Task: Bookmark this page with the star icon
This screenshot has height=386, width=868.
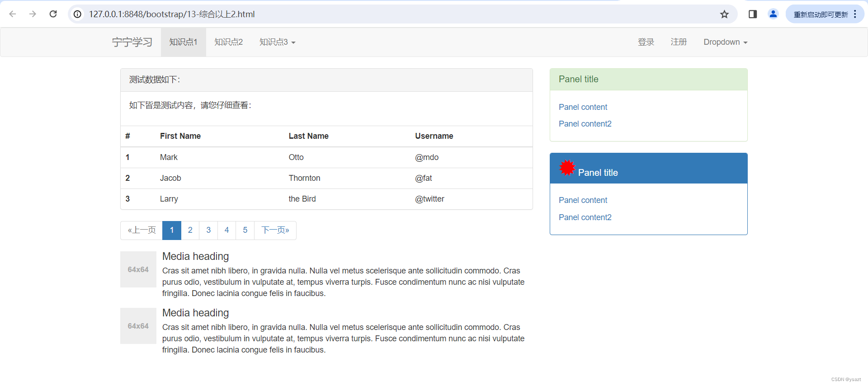Action: point(724,14)
